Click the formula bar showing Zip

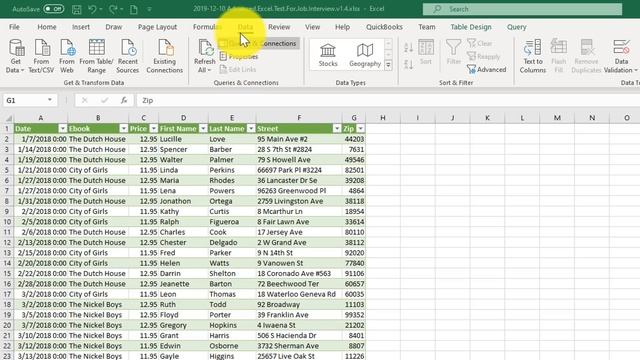pyautogui.click(x=388, y=100)
